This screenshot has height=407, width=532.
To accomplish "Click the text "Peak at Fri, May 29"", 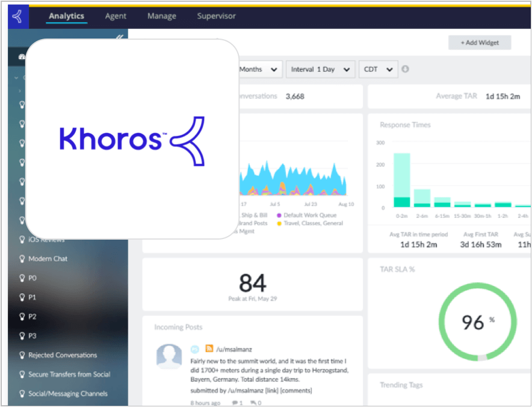I will pyautogui.click(x=253, y=299).
